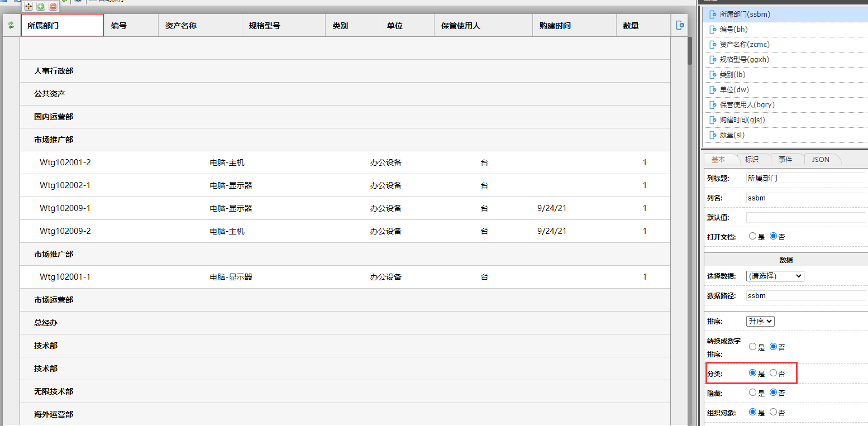
Task: Click the green plus add icon
Action: tap(41, 6)
